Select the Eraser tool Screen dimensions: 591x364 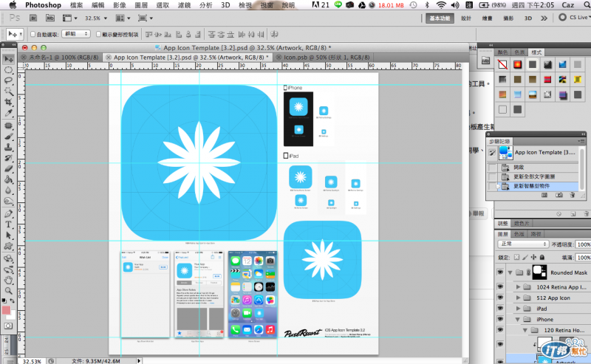8,168
